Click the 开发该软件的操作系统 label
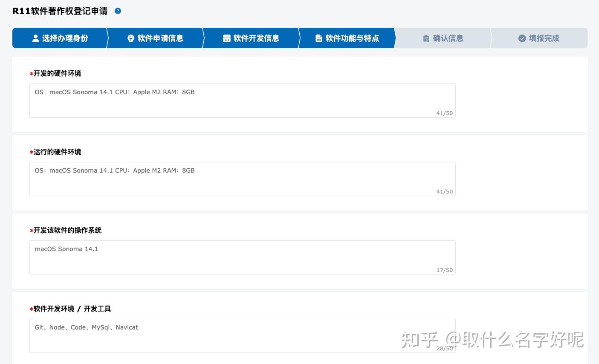This screenshot has height=364, width=599. (x=67, y=230)
